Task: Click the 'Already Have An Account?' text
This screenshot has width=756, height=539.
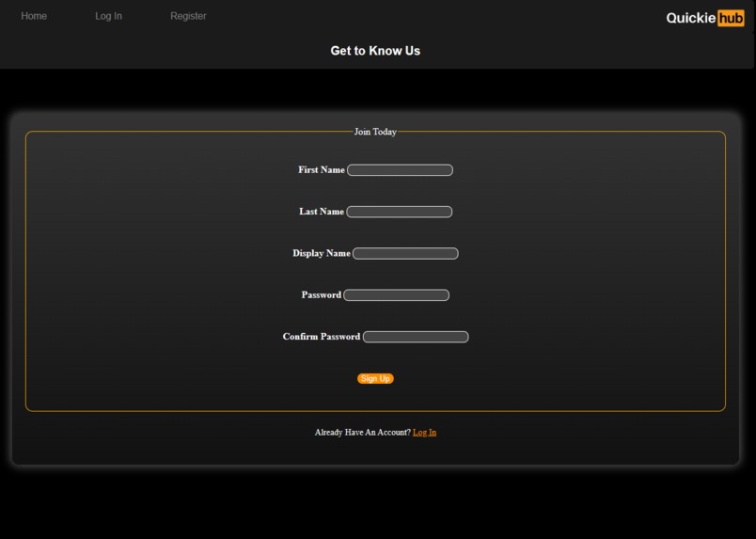Action: 363,433
